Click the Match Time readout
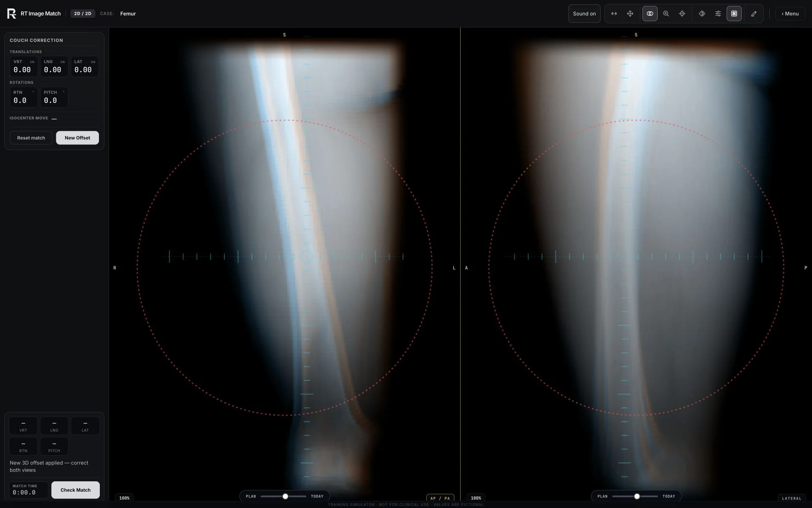 point(29,490)
